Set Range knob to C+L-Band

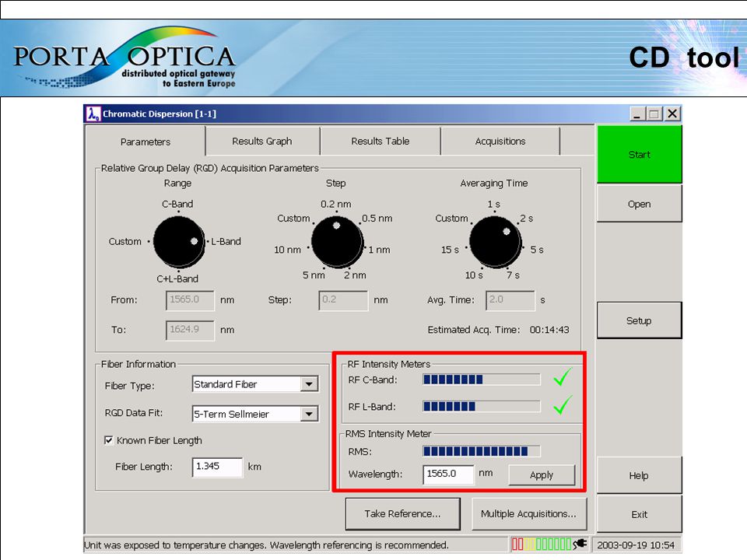[177, 278]
